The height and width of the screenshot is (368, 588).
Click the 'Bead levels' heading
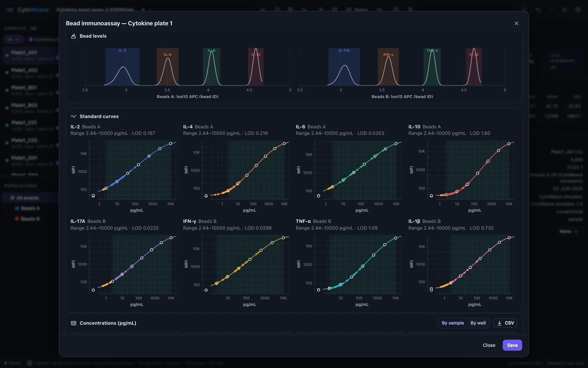(93, 36)
